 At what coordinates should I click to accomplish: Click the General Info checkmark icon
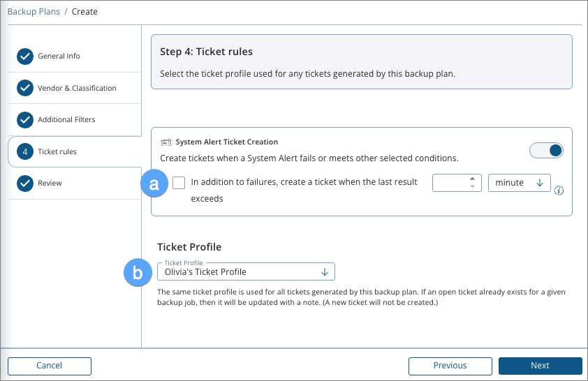pos(25,57)
